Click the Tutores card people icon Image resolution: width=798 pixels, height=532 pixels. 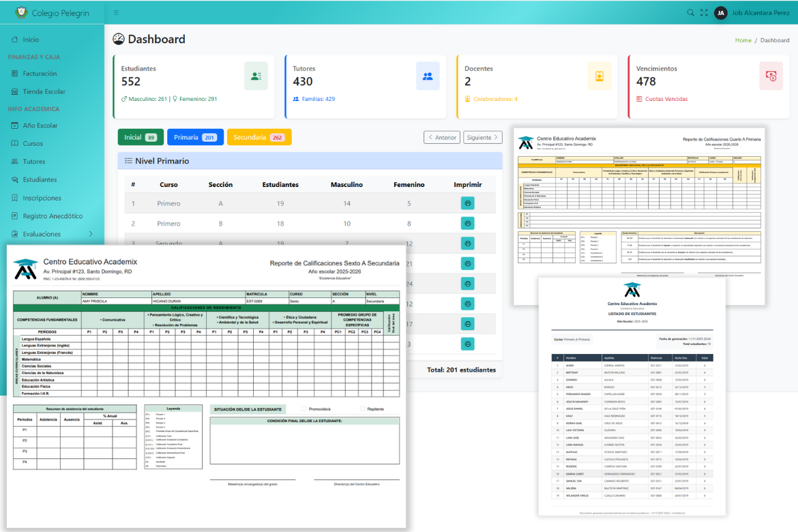(428, 76)
